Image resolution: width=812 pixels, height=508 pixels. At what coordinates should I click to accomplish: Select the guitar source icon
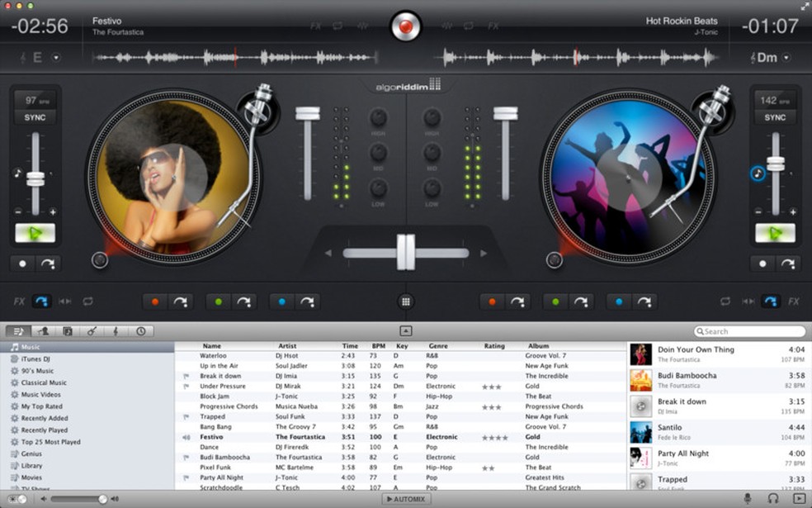91,330
